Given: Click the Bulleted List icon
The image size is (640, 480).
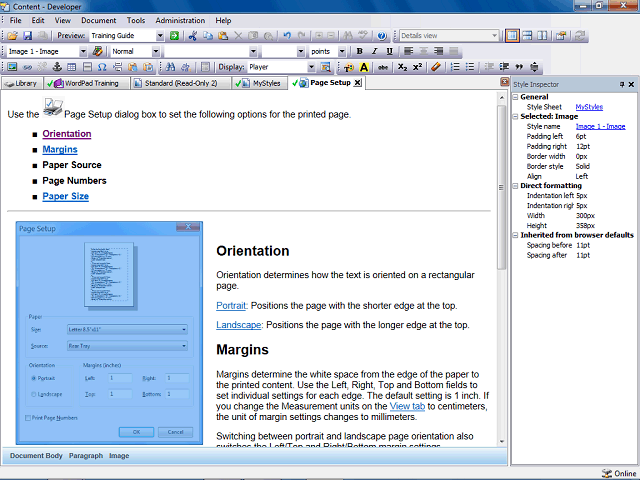Looking at the screenshot, I should (470, 67).
